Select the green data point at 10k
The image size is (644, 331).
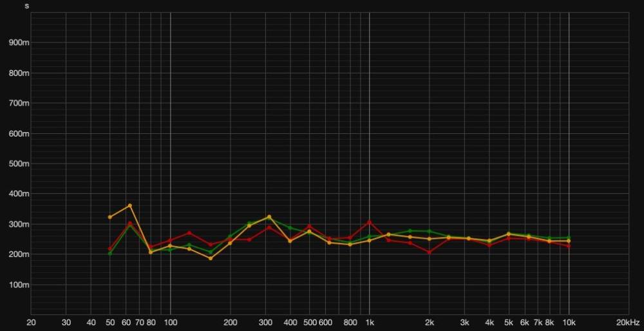569,238
